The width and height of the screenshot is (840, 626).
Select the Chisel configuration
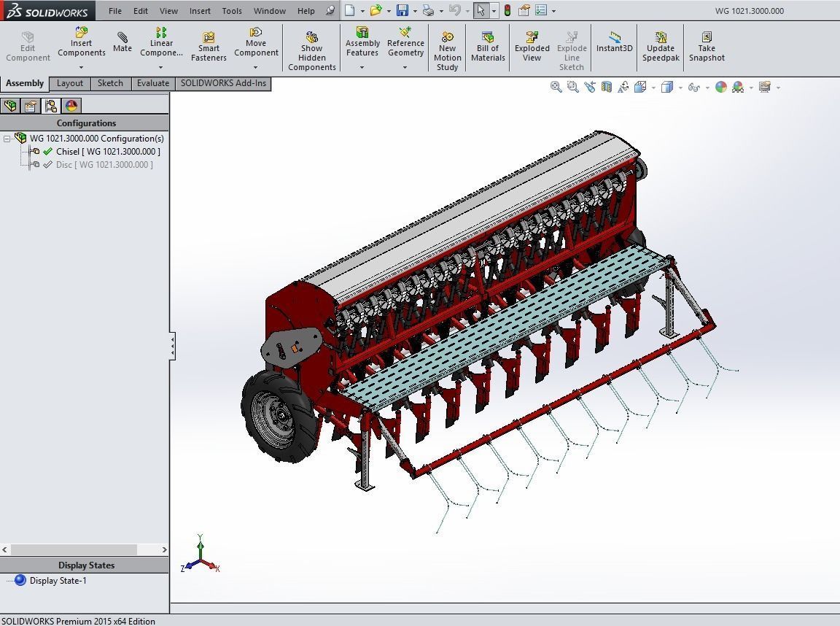(x=108, y=152)
